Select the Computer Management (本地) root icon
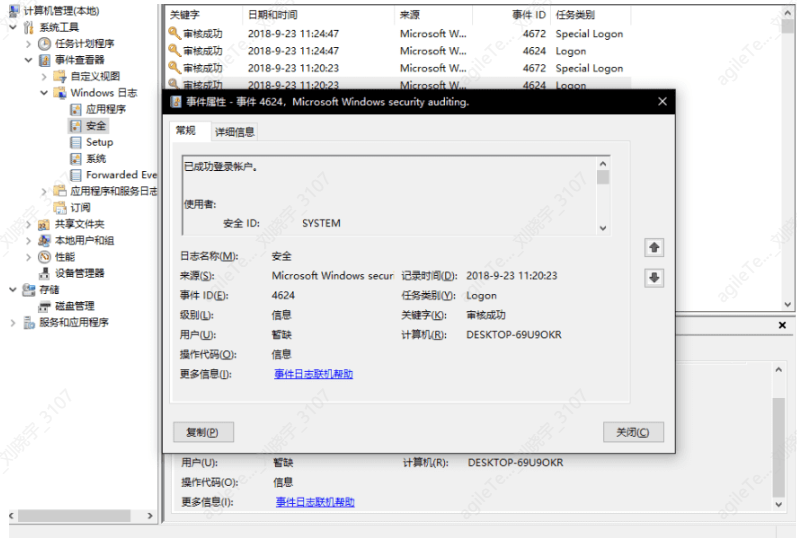The image size is (797, 538). click(x=15, y=10)
